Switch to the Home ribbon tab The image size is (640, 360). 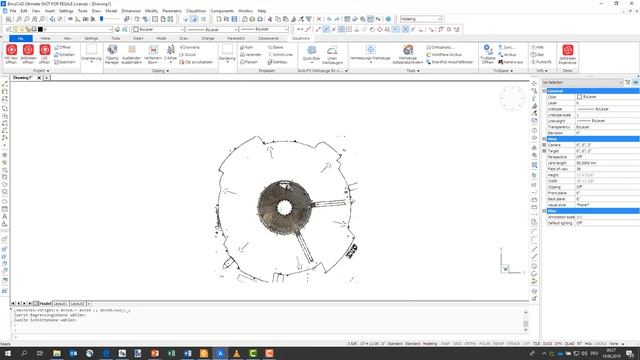click(x=45, y=38)
